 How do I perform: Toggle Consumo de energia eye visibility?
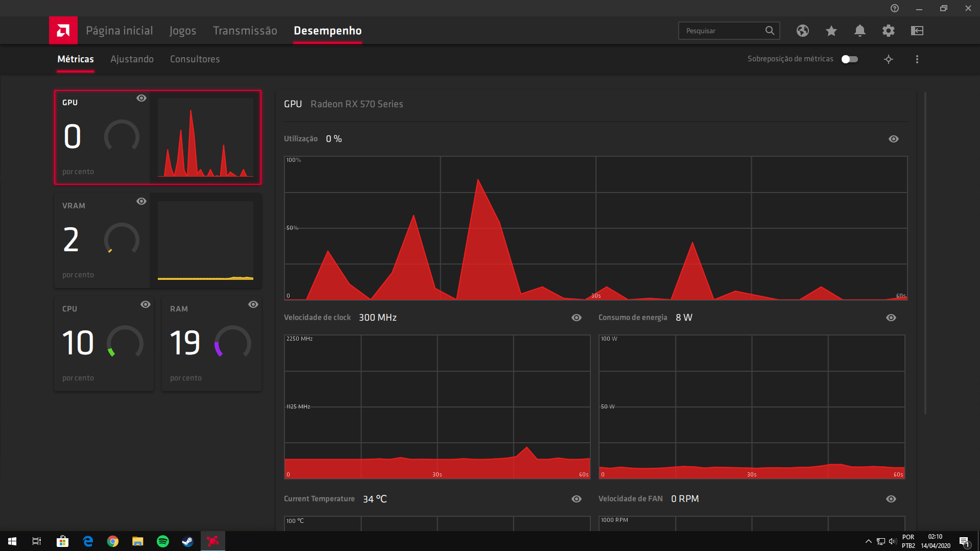[891, 318]
